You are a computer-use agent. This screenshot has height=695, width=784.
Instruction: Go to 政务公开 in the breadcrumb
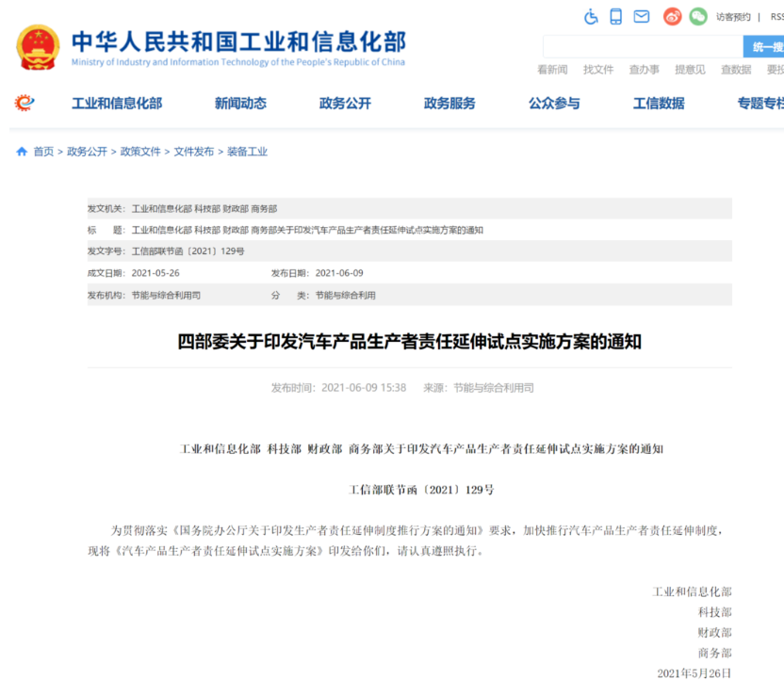[87, 152]
